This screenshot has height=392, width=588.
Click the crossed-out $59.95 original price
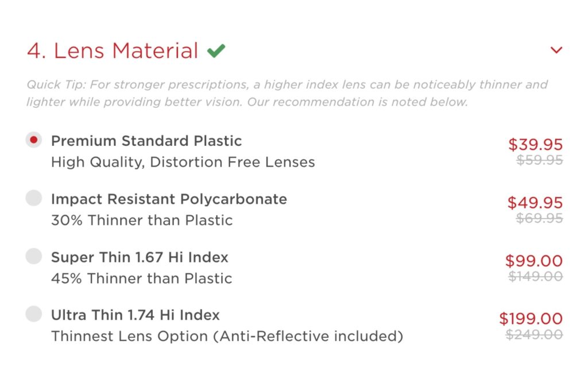click(540, 161)
